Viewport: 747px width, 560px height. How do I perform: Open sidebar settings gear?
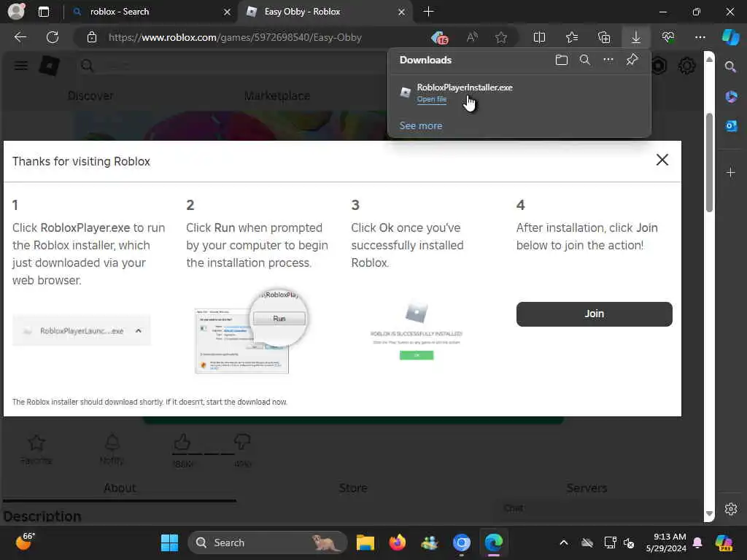pyautogui.click(x=731, y=508)
